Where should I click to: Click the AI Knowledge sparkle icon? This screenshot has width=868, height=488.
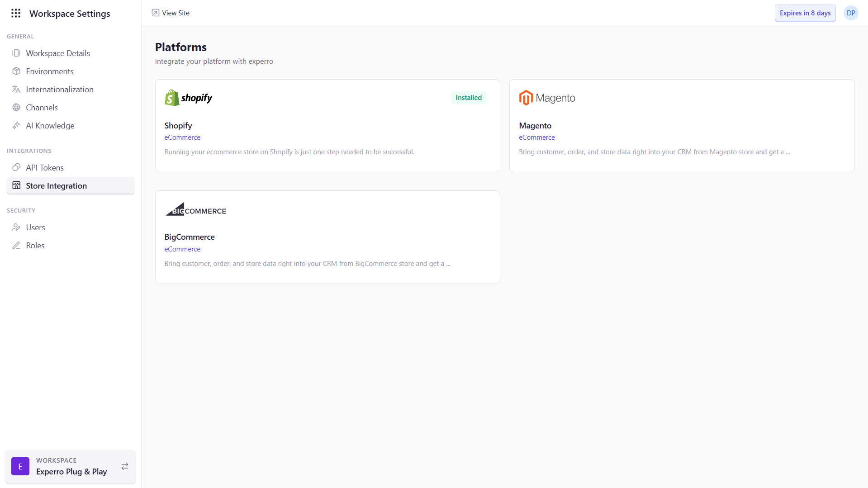pyautogui.click(x=16, y=125)
